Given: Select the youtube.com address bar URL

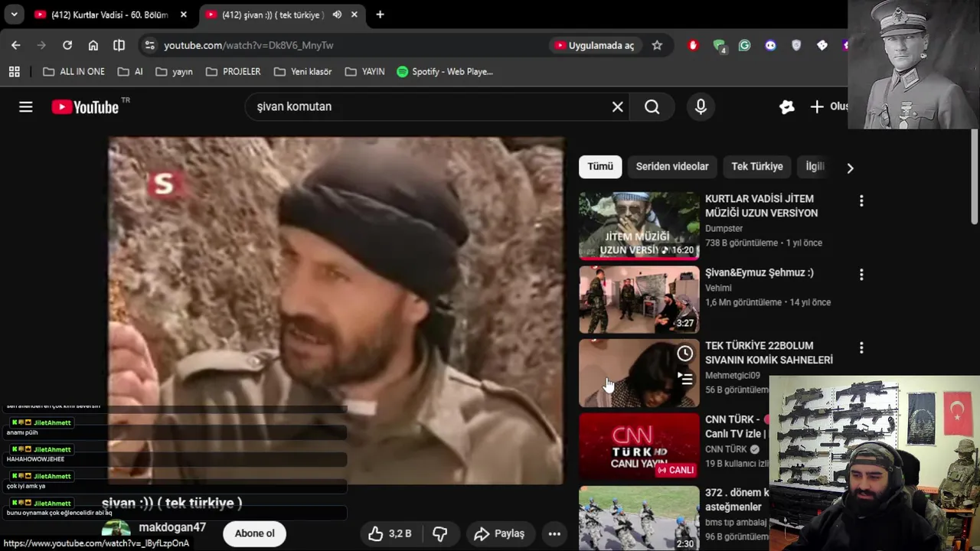Looking at the screenshot, I should pos(248,45).
